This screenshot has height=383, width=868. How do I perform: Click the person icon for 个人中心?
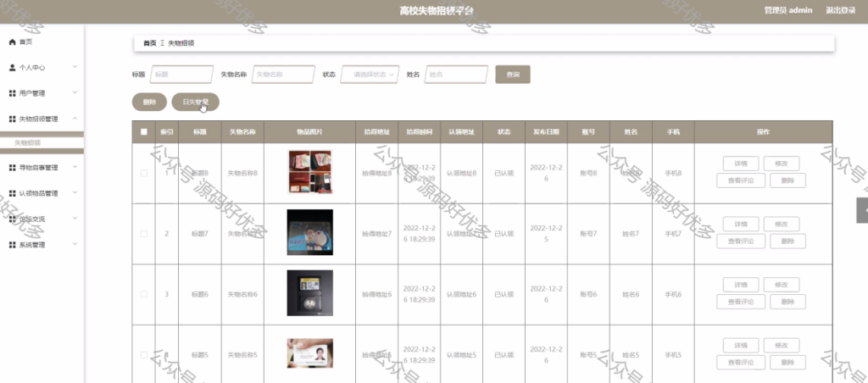pos(12,68)
